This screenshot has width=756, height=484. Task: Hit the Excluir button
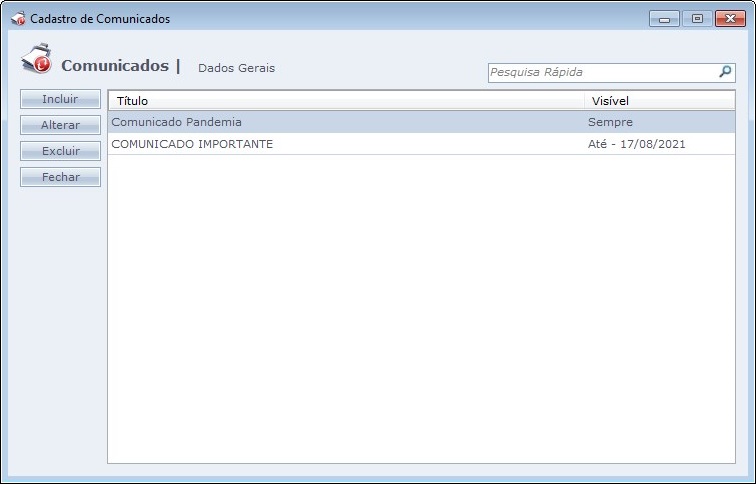point(60,151)
